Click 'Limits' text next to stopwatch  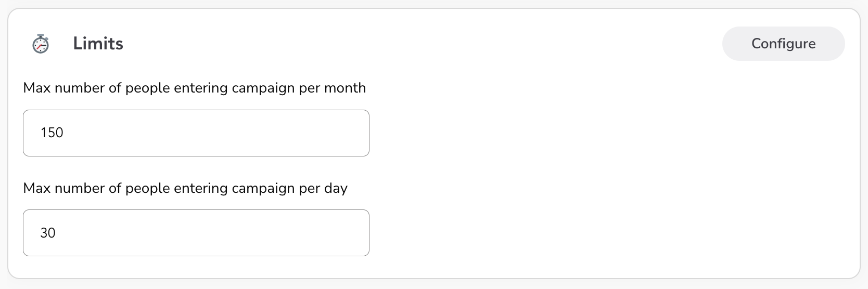point(98,44)
